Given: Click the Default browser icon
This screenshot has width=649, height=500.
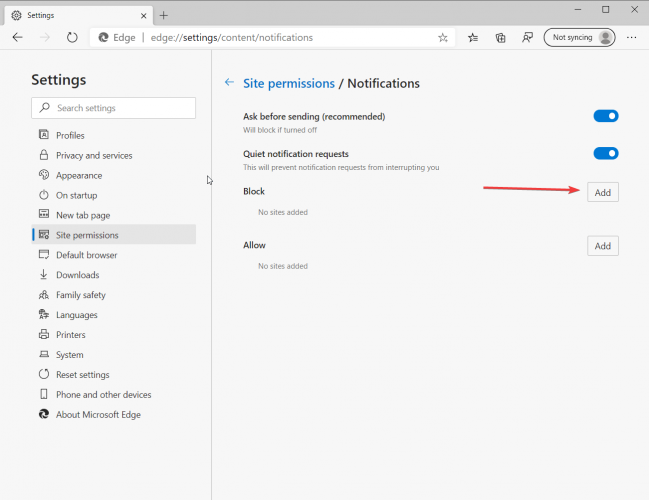Looking at the screenshot, I should point(43,254).
